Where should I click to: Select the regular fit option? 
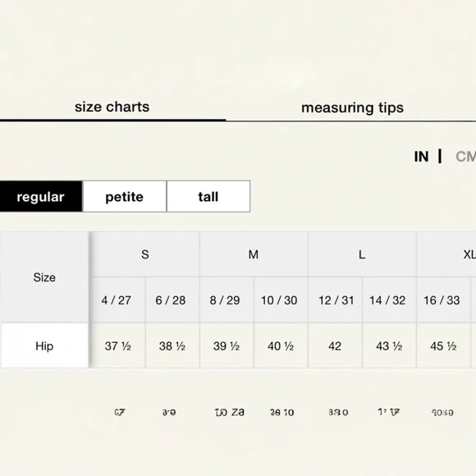(41, 196)
